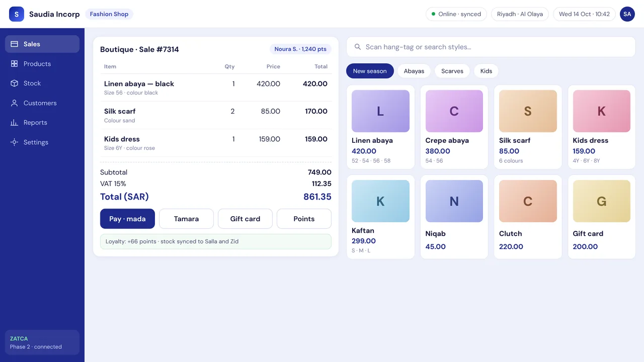The width and height of the screenshot is (644, 362).
Task: Click the grand total 861.35
Action: (317, 197)
